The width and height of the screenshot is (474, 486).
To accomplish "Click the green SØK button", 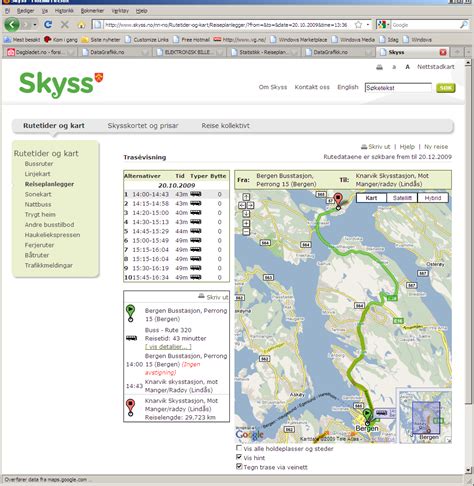I will click(446, 88).
